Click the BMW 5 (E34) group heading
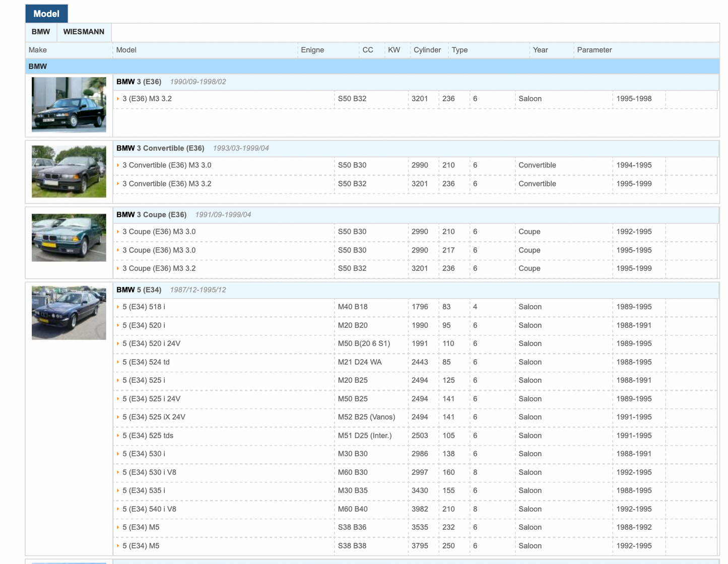 pos(139,290)
